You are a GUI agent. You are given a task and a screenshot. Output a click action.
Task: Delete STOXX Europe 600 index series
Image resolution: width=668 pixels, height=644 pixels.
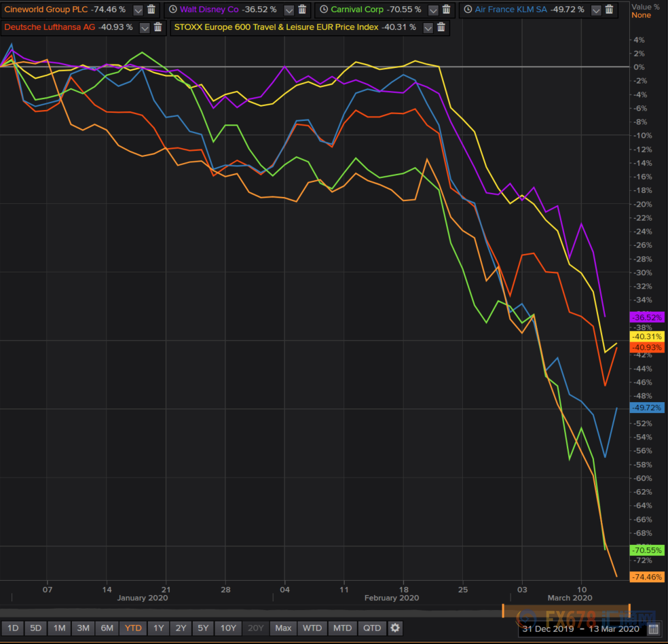441,27
